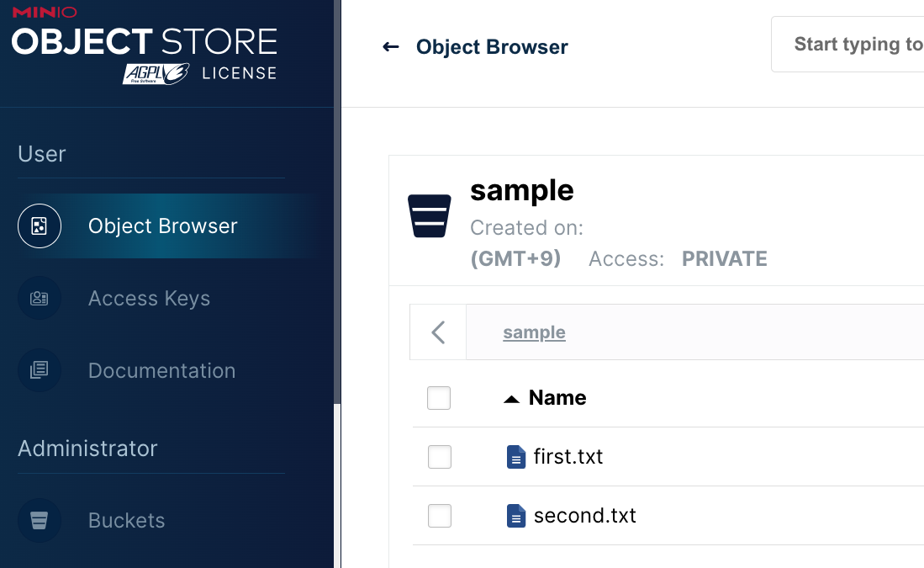924x568 pixels.
Task: Click the first.txt file icon
Action: pyautogui.click(x=516, y=457)
